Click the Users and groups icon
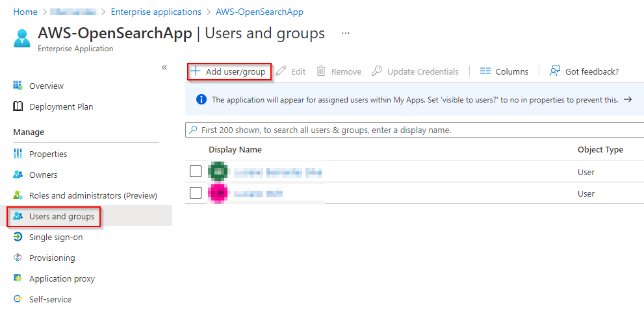 coord(18,216)
